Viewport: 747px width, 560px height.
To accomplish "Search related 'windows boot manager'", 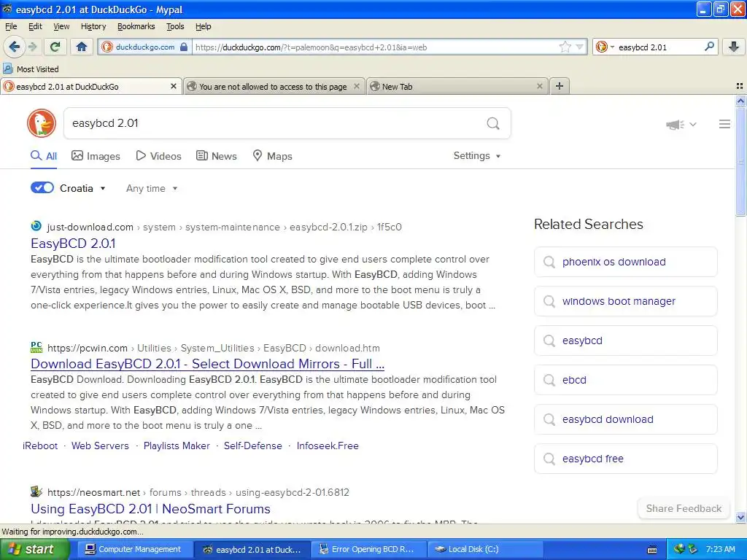I will tap(625, 301).
